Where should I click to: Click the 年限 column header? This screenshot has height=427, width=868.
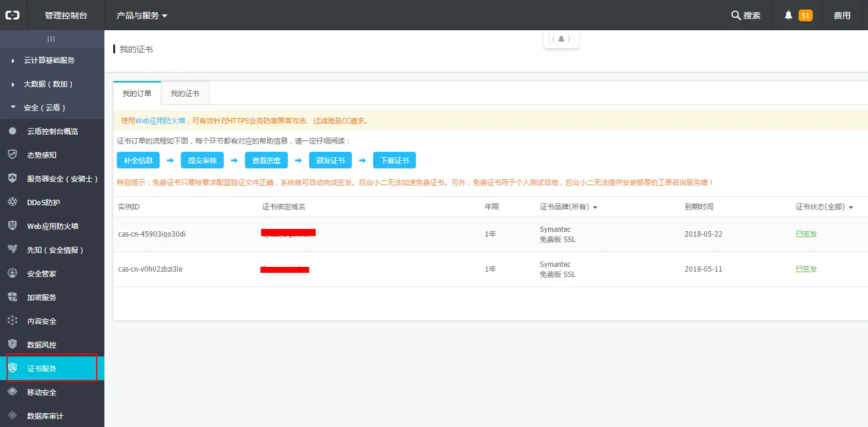(x=492, y=207)
